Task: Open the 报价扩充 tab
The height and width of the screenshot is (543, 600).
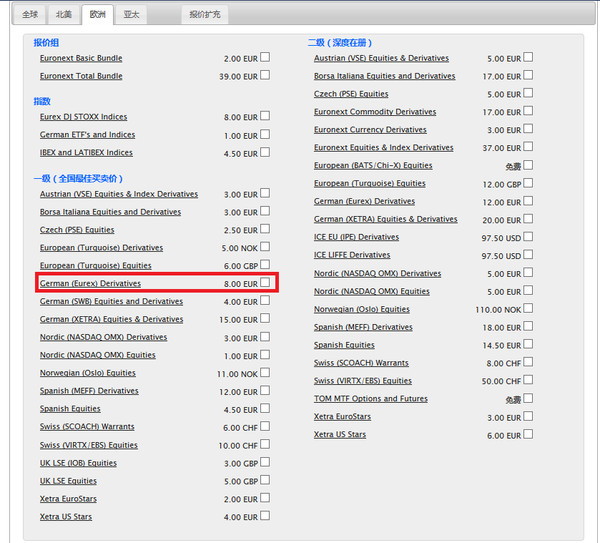Action: (x=205, y=15)
